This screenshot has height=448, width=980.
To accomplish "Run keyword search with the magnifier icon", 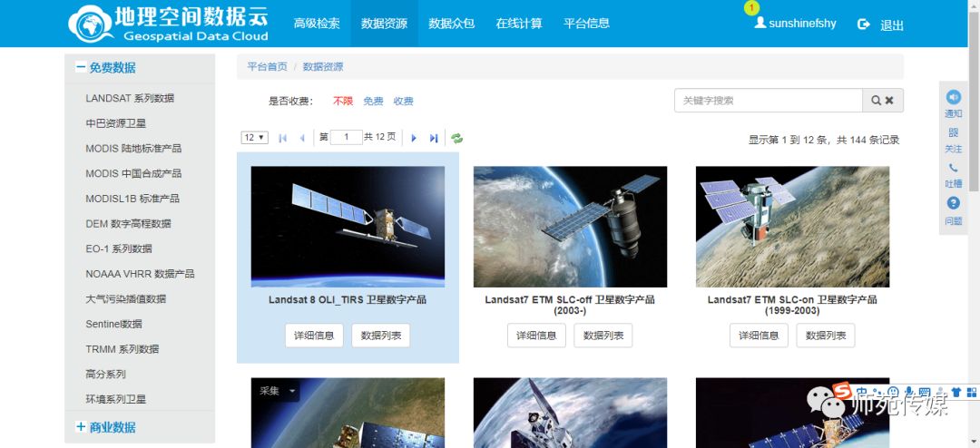I will pyautogui.click(x=877, y=101).
